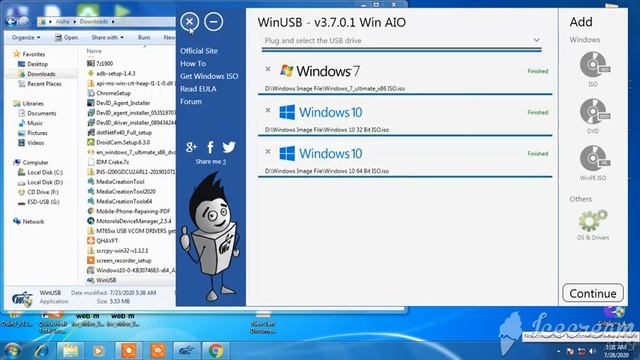This screenshot has width=640, height=360.
Task: Open Google Chrome from the taskbar
Action: (216, 350)
